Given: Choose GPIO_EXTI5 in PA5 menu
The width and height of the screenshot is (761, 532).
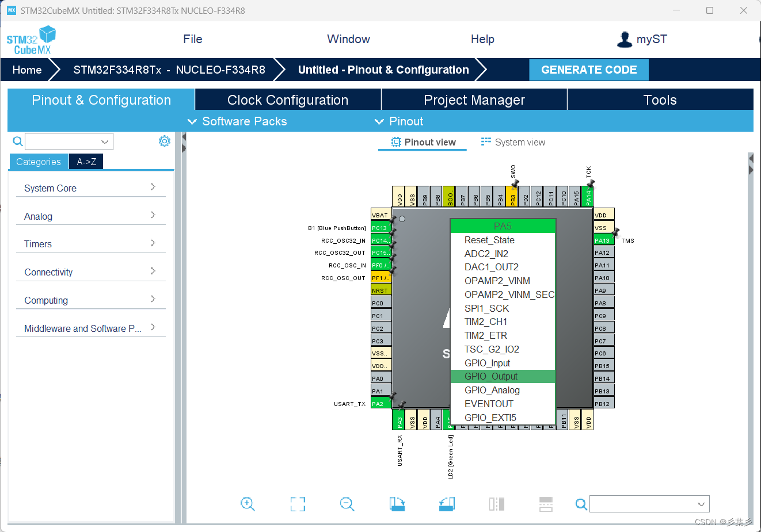Looking at the screenshot, I should [503, 418].
